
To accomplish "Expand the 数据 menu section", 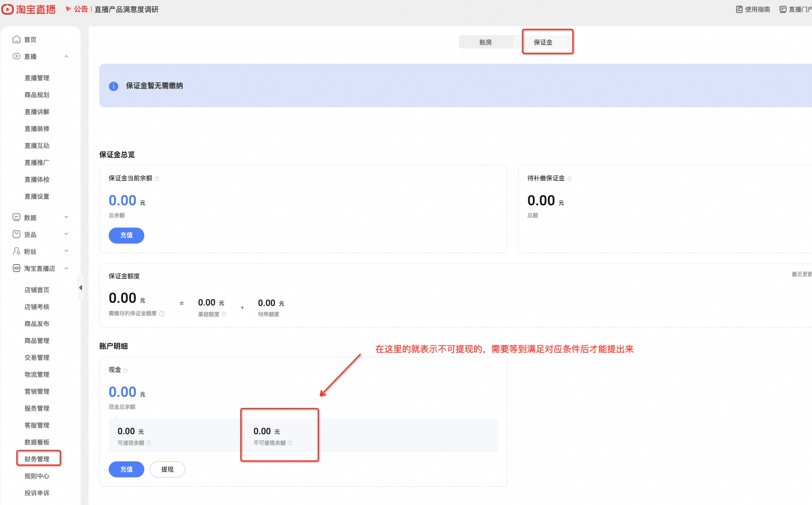I will click(x=66, y=217).
